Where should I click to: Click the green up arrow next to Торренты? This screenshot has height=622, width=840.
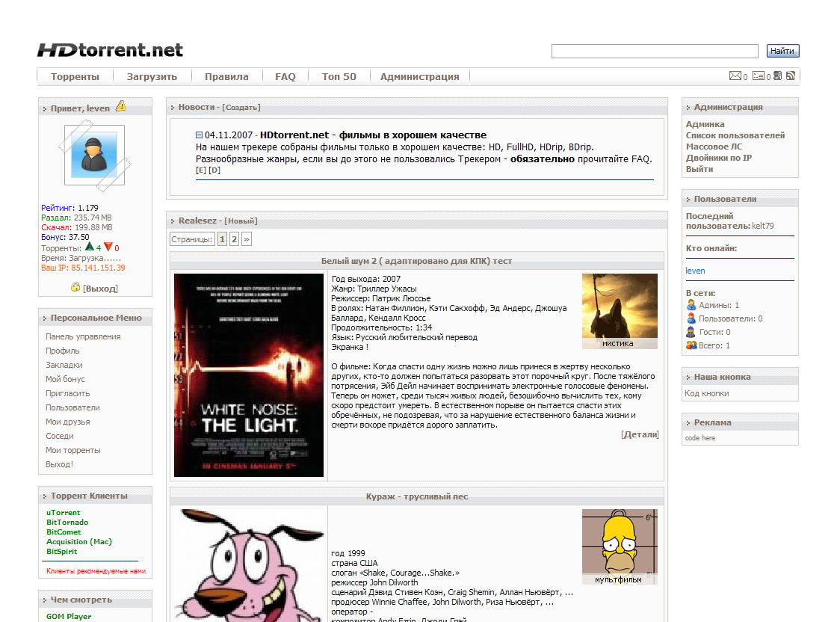(x=90, y=247)
